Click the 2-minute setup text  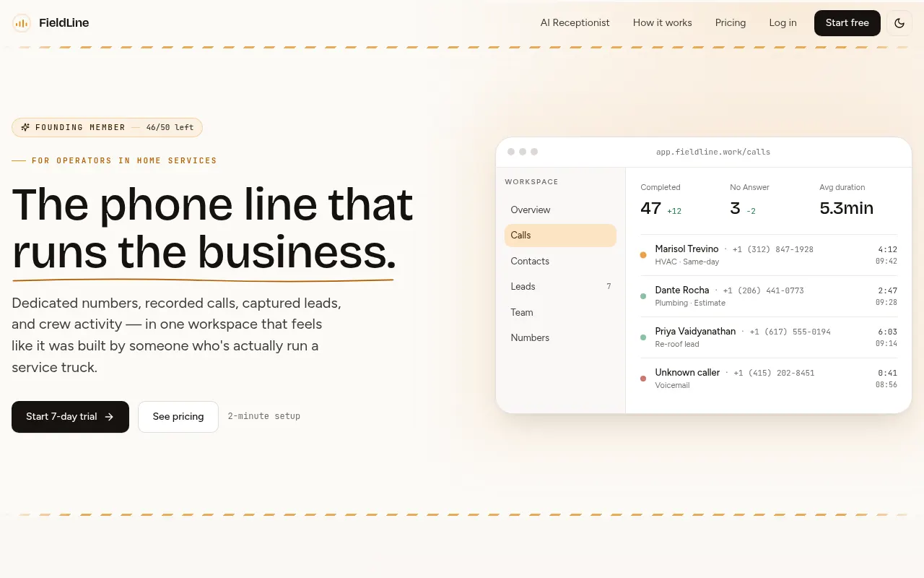point(264,417)
